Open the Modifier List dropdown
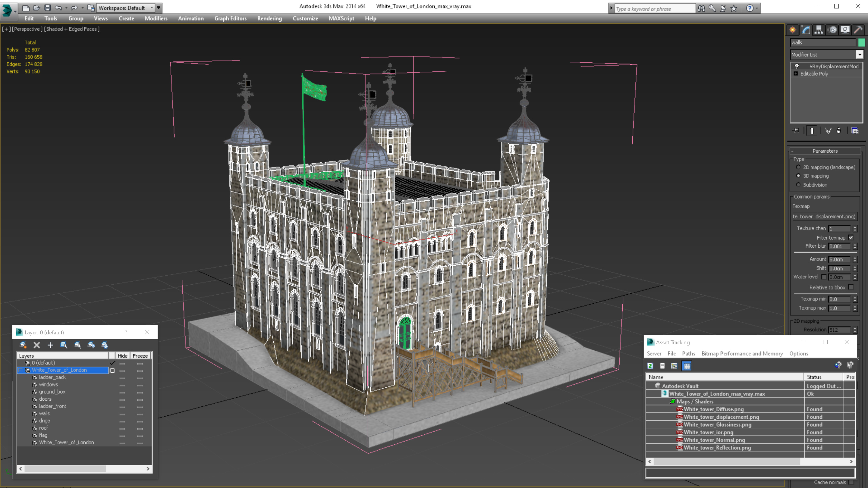 (x=860, y=55)
